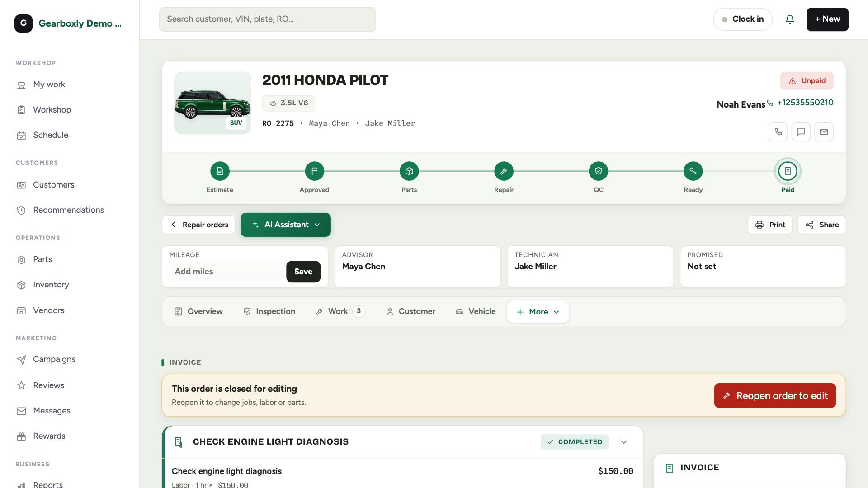This screenshot has height=488, width=868.
Task: Open Campaigns under Marketing
Action: 54,359
